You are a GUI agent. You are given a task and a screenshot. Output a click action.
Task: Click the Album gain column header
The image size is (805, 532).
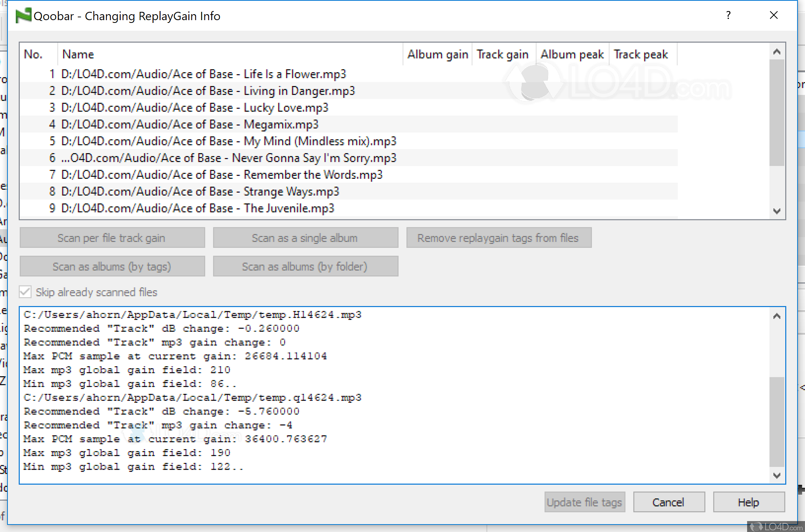(437, 54)
